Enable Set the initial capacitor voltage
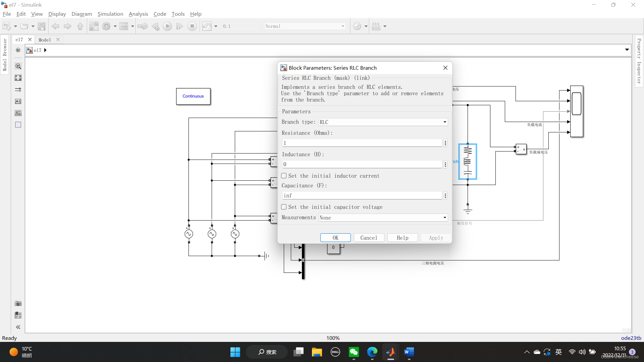 click(284, 207)
